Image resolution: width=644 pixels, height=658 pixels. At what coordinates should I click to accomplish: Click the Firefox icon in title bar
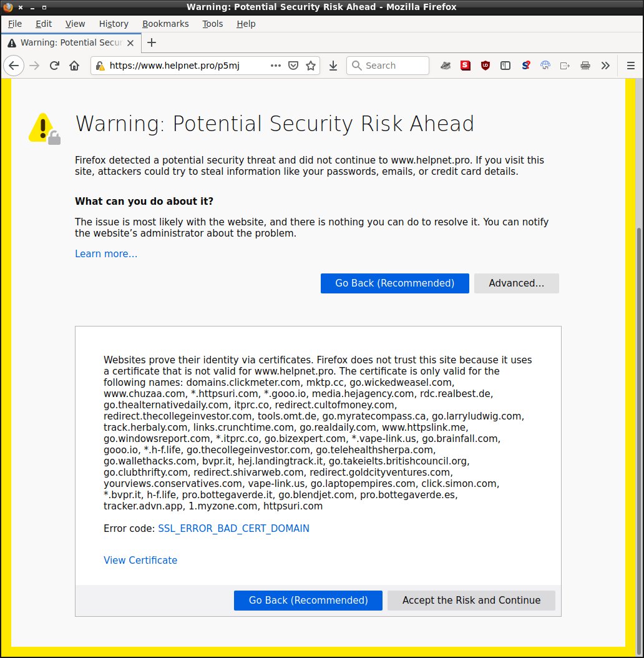[7, 7]
